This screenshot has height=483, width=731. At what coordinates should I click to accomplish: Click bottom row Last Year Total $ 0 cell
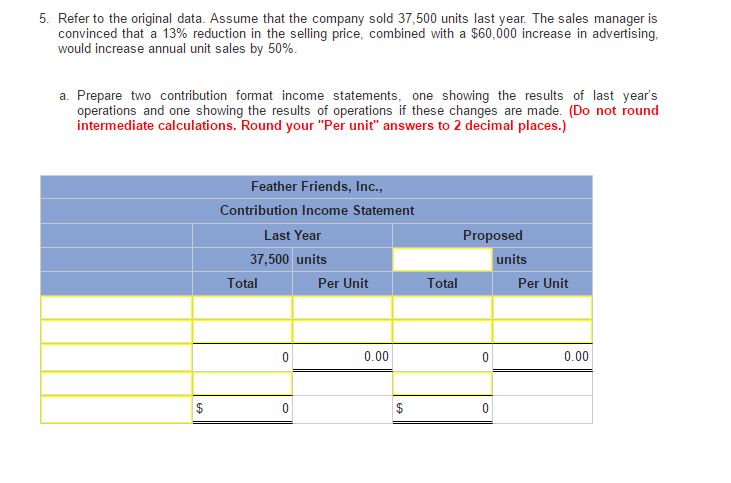pos(242,408)
